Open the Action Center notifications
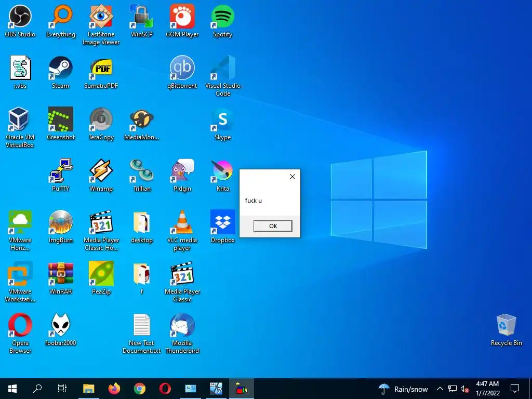The height and width of the screenshot is (399, 532). [x=515, y=389]
